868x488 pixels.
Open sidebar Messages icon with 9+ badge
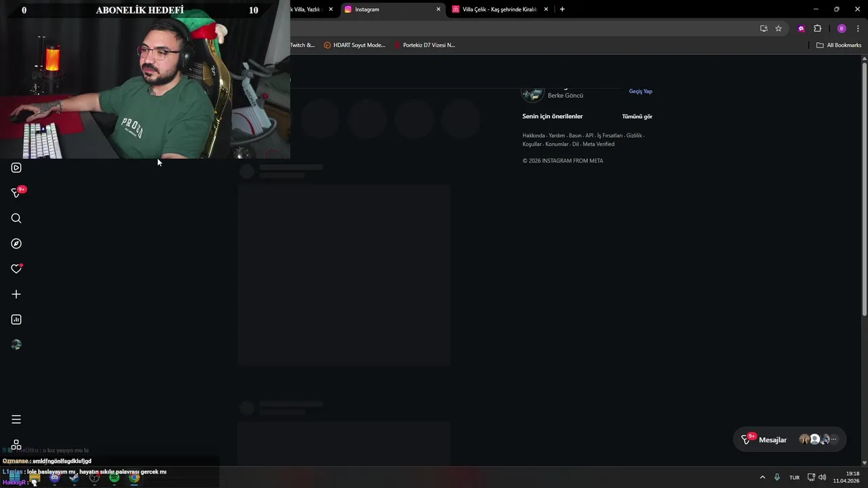(17, 192)
